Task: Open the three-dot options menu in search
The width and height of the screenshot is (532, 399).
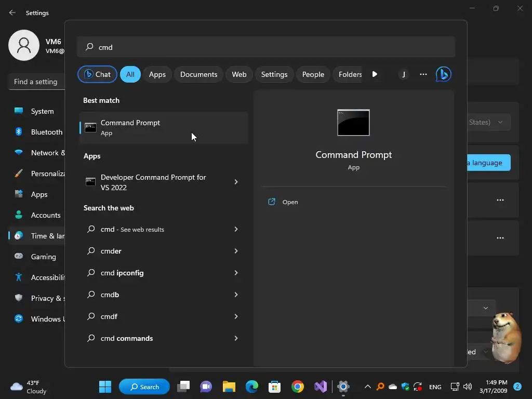Action: pos(423,74)
